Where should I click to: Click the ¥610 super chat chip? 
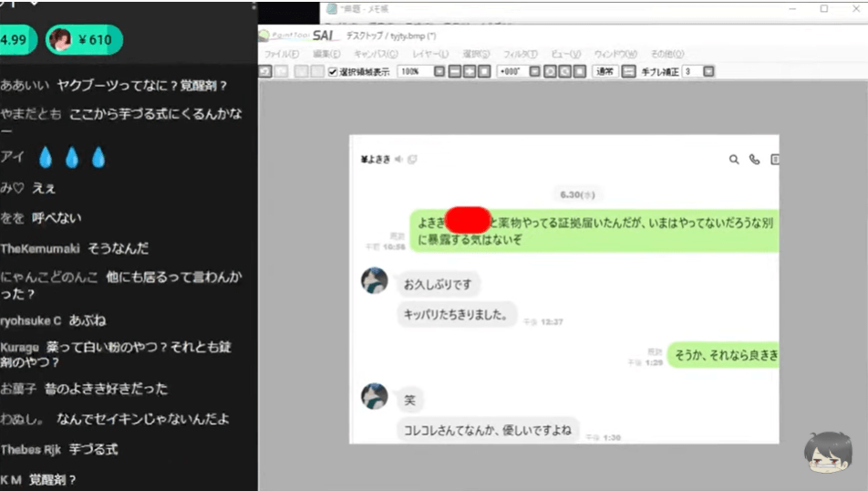(x=84, y=39)
